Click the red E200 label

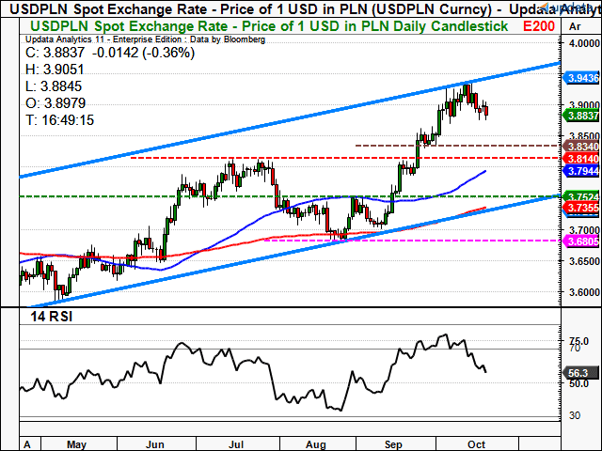(x=539, y=26)
